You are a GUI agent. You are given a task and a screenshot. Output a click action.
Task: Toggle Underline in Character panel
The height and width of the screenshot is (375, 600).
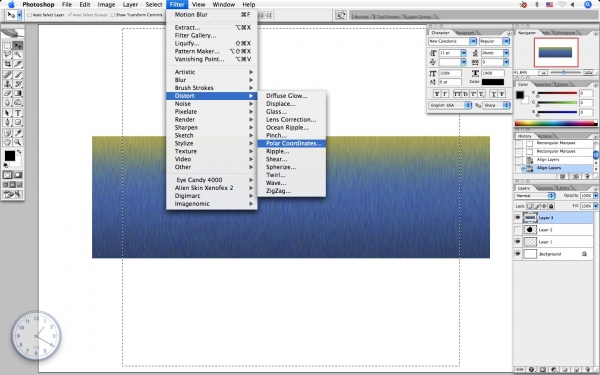point(494,94)
